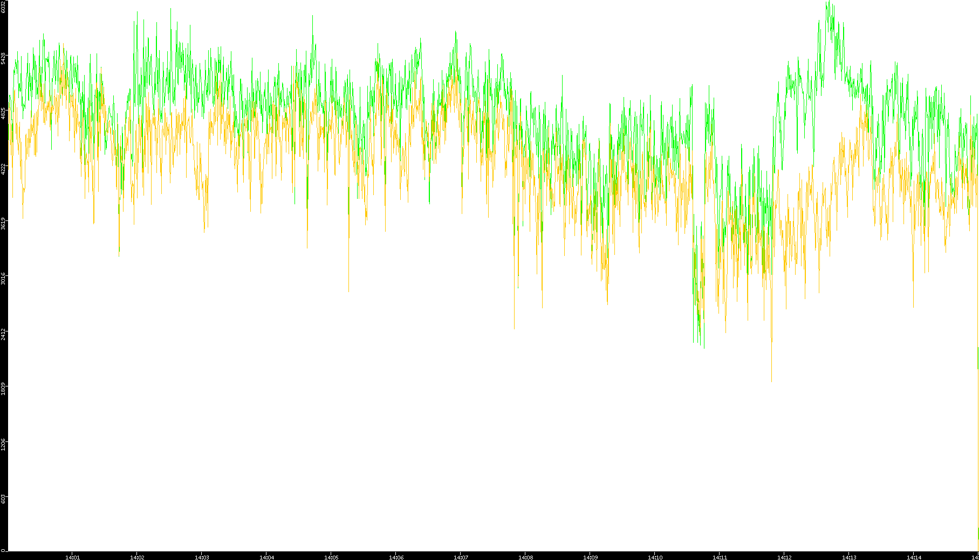
Task: Click the 6032 maximum value on y-axis
Action: [3, 6]
